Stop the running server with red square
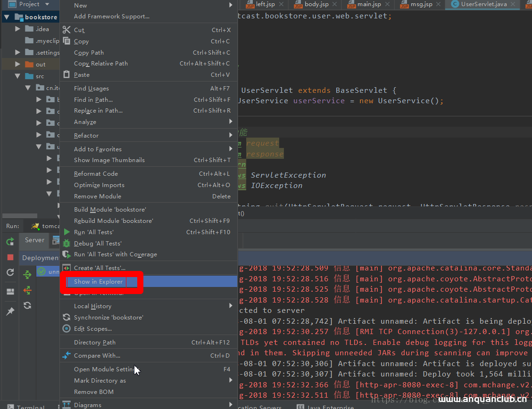This screenshot has height=409, width=532. click(x=10, y=257)
